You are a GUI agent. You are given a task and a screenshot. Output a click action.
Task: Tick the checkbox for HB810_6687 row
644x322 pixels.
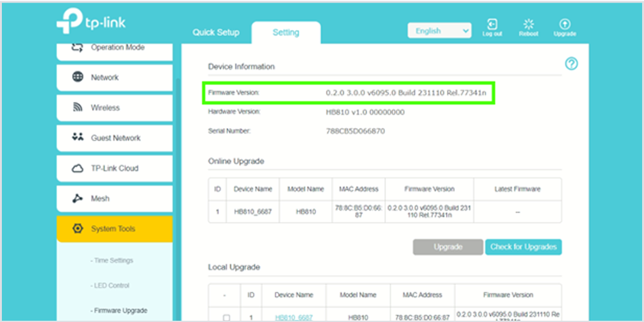tap(226, 318)
